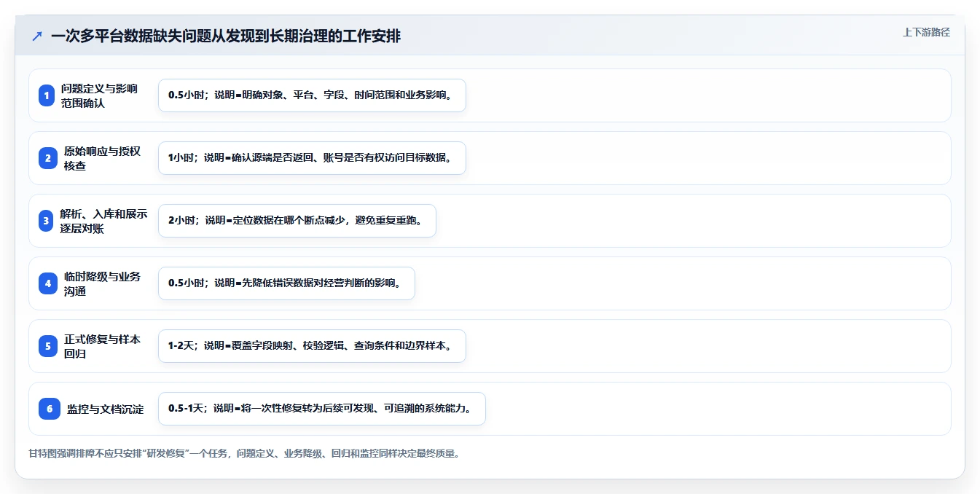Open the 0.5-1天 一次性修复 description box
The image size is (980, 494).
tap(322, 409)
